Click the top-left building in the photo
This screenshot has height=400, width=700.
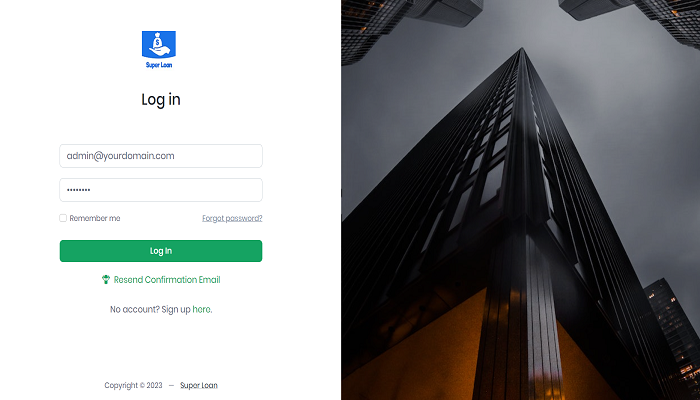coord(402,22)
